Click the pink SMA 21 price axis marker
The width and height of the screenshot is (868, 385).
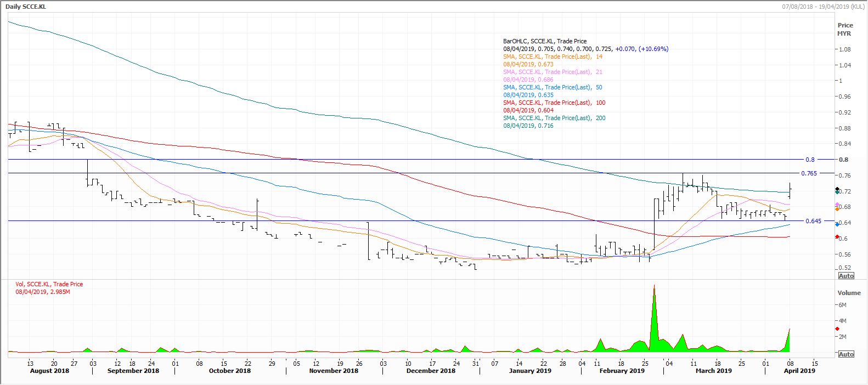tap(837, 205)
